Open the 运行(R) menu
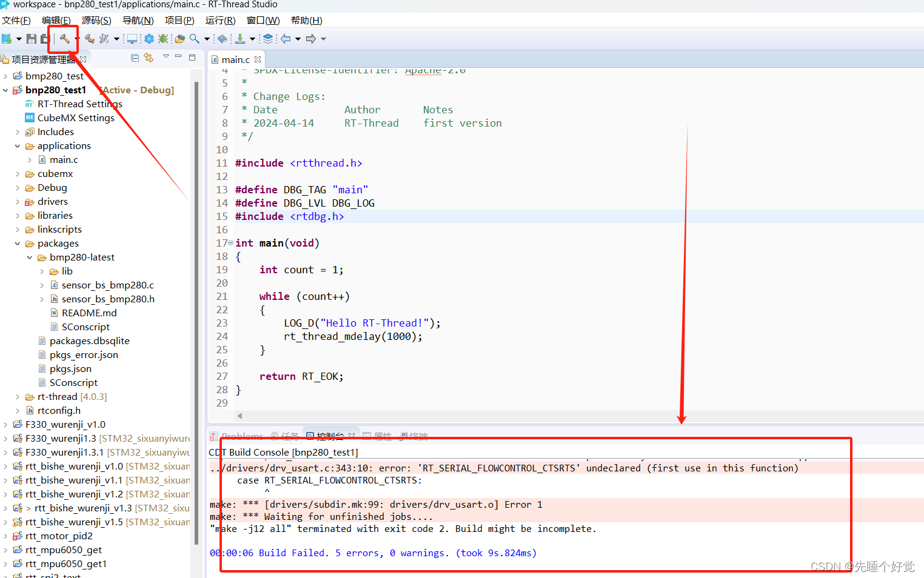 click(220, 21)
